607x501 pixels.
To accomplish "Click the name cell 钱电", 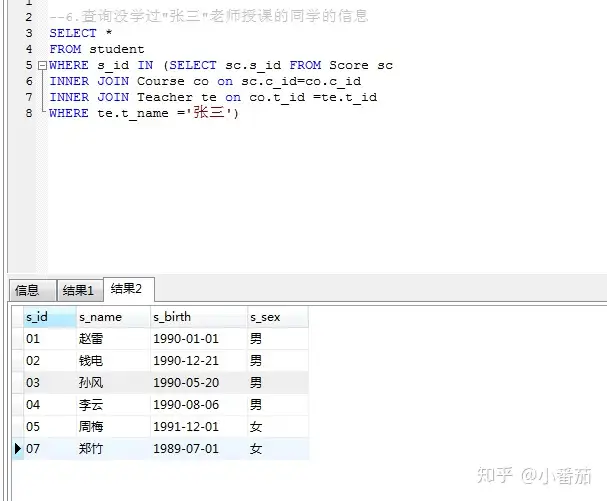I will [113, 361].
